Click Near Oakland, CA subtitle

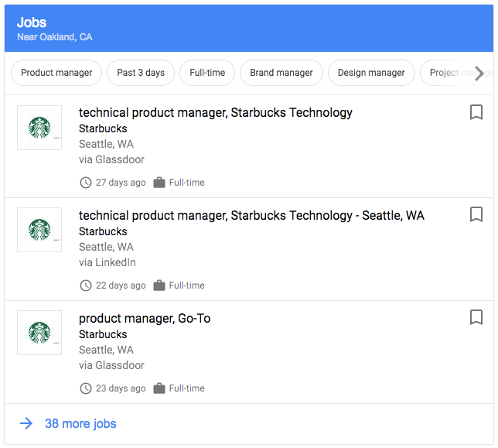(55, 37)
